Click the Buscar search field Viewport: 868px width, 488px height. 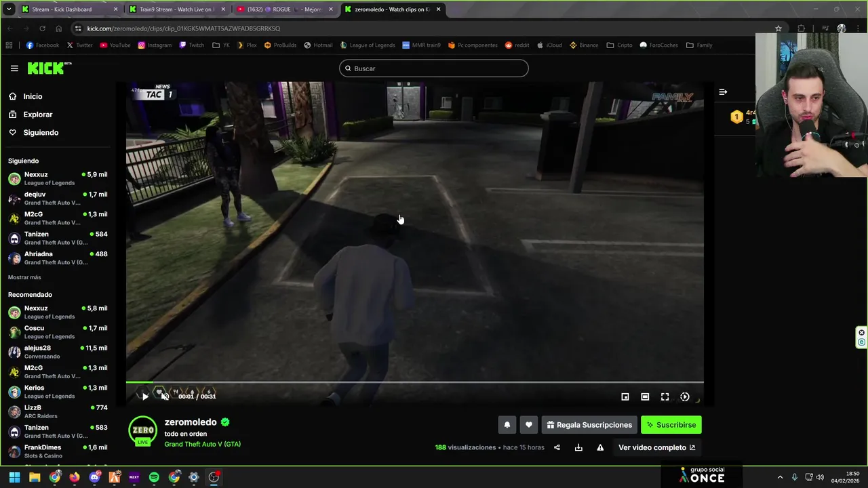point(434,68)
